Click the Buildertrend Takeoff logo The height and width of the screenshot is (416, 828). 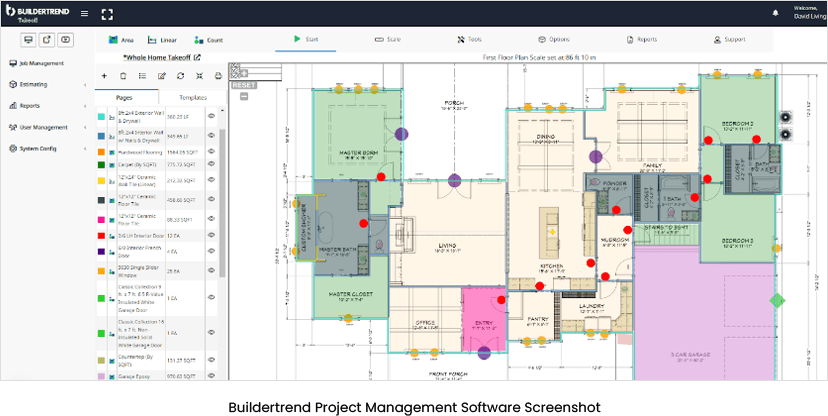[37, 14]
